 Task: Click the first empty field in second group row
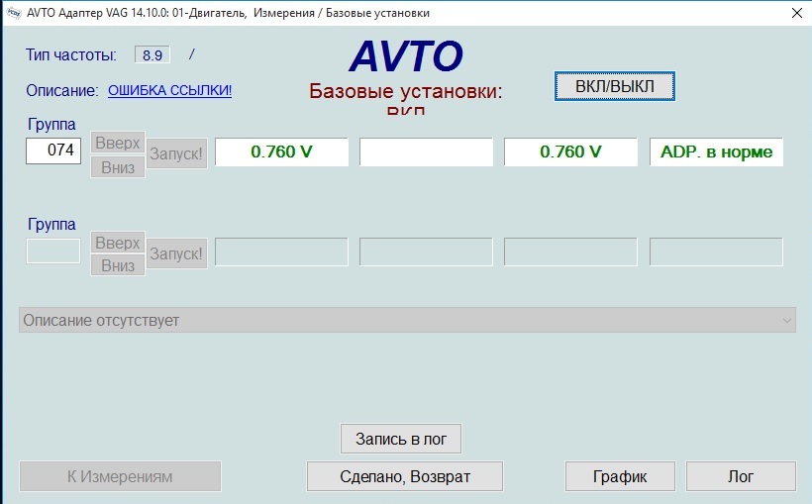pyautogui.click(x=281, y=252)
